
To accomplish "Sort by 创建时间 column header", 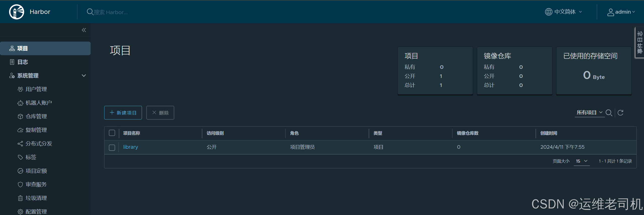I will click(549, 133).
